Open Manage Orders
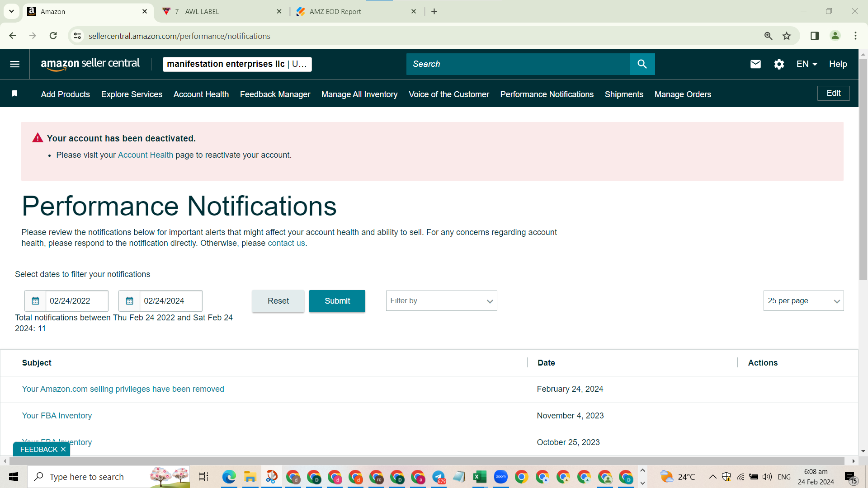This screenshot has height=488, width=868. pyautogui.click(x=683, y=94)
